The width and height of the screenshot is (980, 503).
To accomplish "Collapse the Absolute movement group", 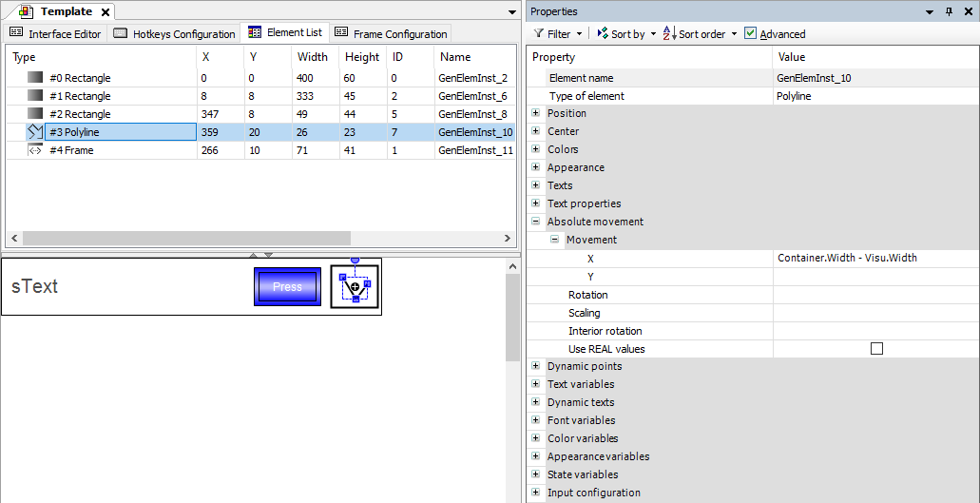I will pos(536,222).
